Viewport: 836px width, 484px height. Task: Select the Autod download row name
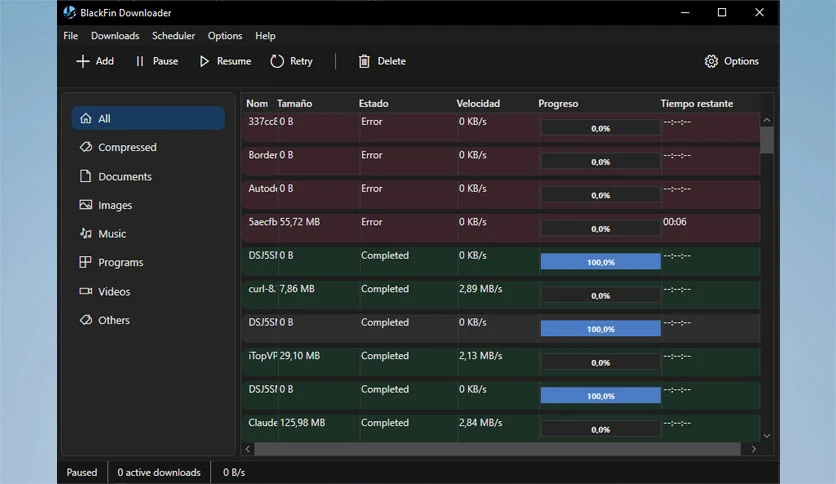click(x=262, y=188)
